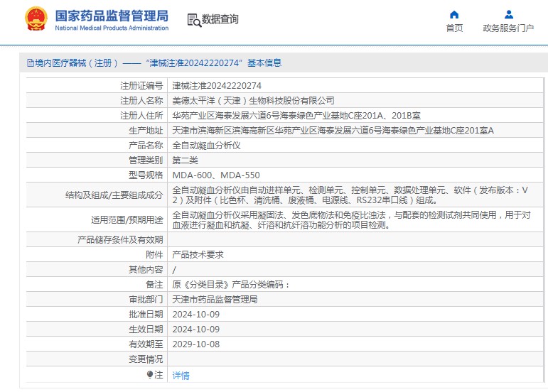
Task: Click registrant name 美德太平洋（天津）生物科技股份有限公司
Action: (253, 100)
